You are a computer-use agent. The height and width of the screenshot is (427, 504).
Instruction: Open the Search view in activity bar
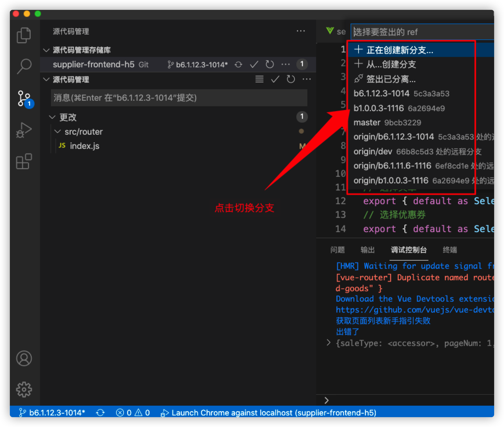(24, 66)
